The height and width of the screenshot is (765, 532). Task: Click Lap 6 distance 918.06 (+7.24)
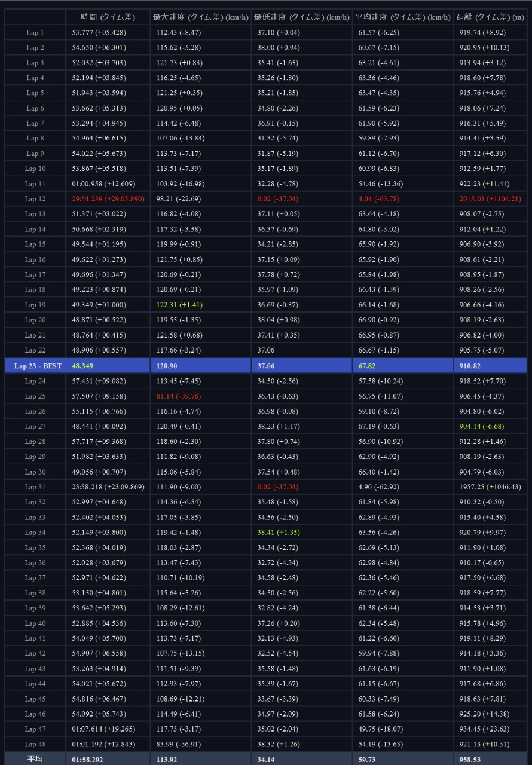[x=482, y=108]
